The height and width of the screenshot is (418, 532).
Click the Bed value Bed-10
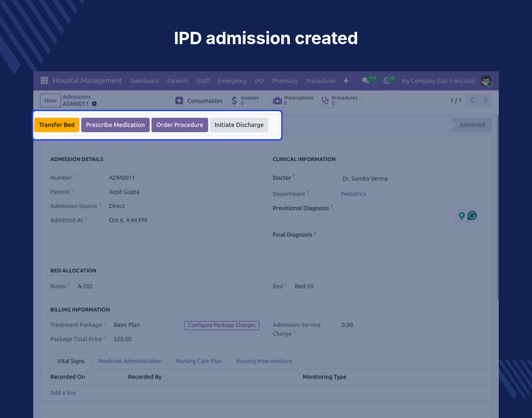click(x=304, y=286)
